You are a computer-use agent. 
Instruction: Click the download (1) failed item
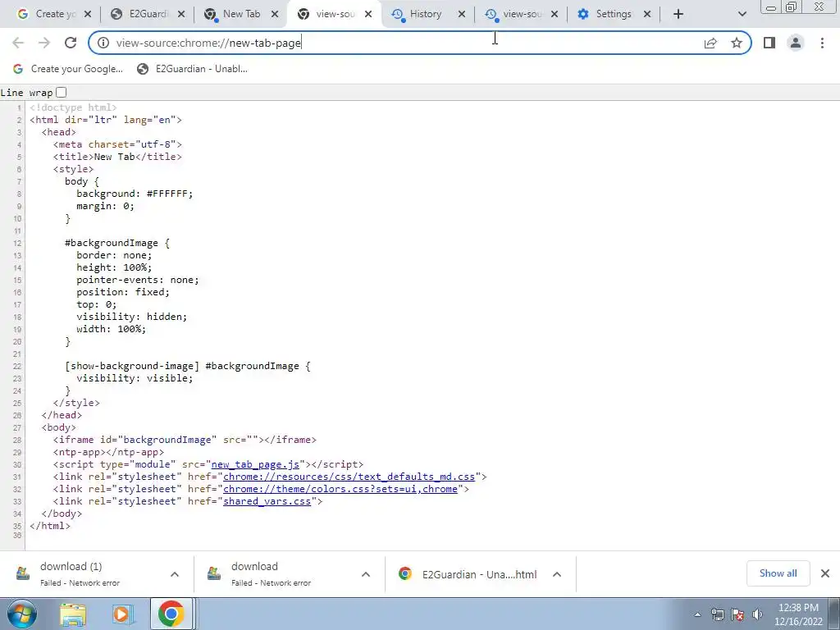click(x=80, y=573)
